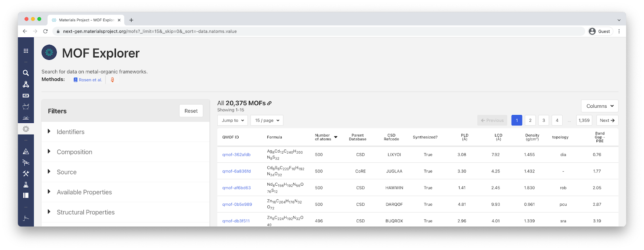Open Battery Explorer sidebar icon

point(26,96)
